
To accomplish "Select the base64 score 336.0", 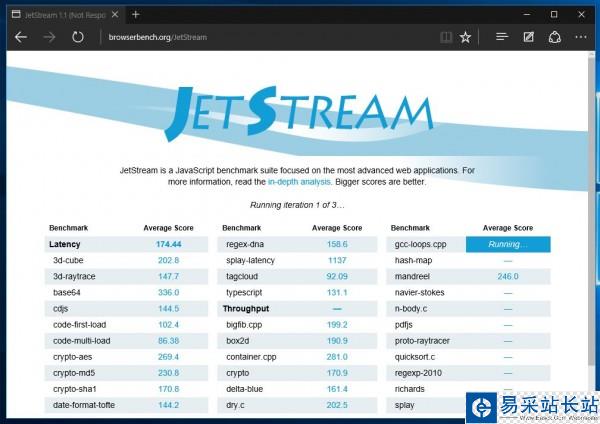I will (x=168, y=292).
